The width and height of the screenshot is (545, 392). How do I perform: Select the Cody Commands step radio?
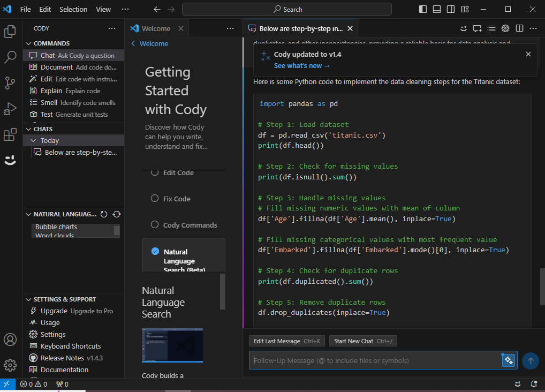[155, 225]
